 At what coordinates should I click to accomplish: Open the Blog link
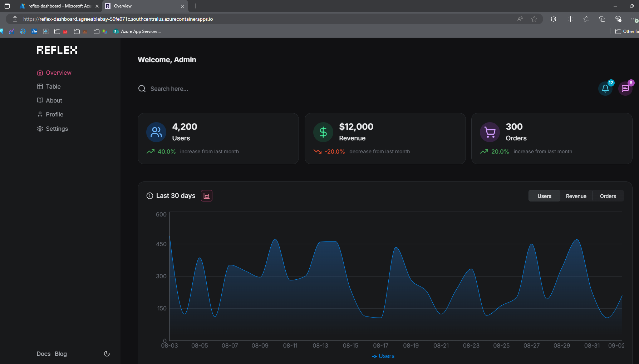61,354
